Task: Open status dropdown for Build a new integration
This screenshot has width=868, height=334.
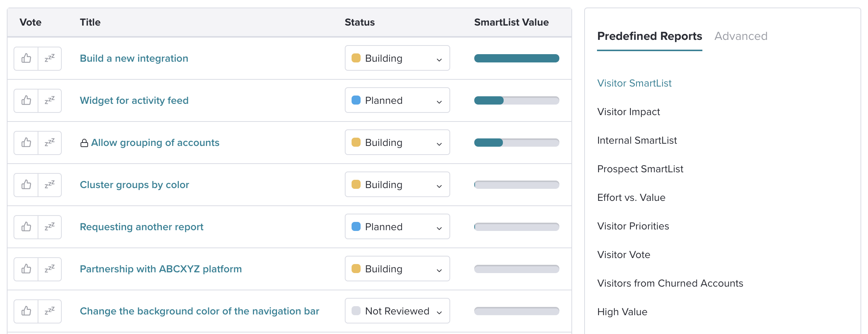Action: [x=397, y=58]
